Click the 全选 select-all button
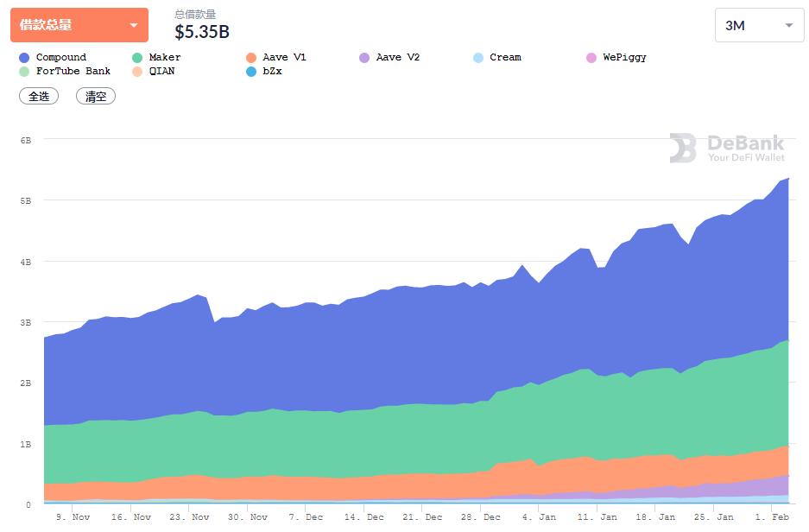 [39, 96]
